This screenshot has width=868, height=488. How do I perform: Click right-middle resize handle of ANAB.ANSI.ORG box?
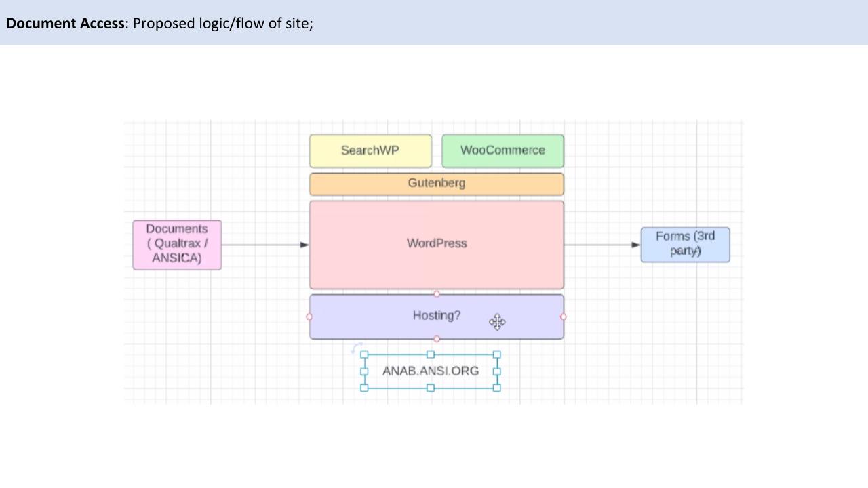click(497, 371)
